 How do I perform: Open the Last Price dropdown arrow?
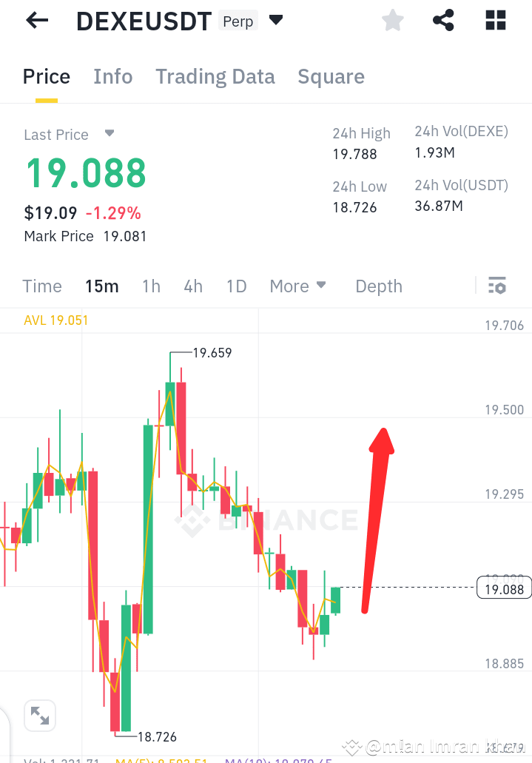pos(109,134)
